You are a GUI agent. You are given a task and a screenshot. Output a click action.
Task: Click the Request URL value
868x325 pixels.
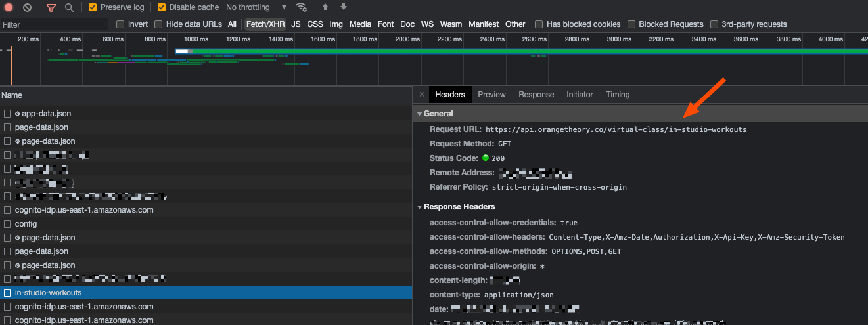[616, 129]
